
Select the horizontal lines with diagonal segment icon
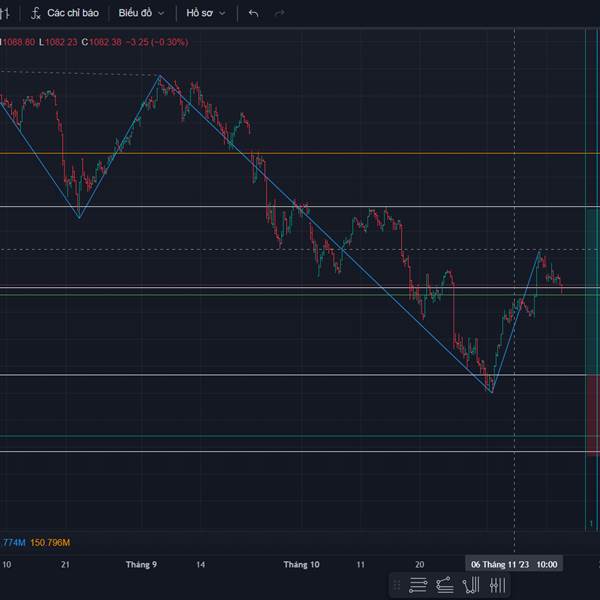click(445, 584)
